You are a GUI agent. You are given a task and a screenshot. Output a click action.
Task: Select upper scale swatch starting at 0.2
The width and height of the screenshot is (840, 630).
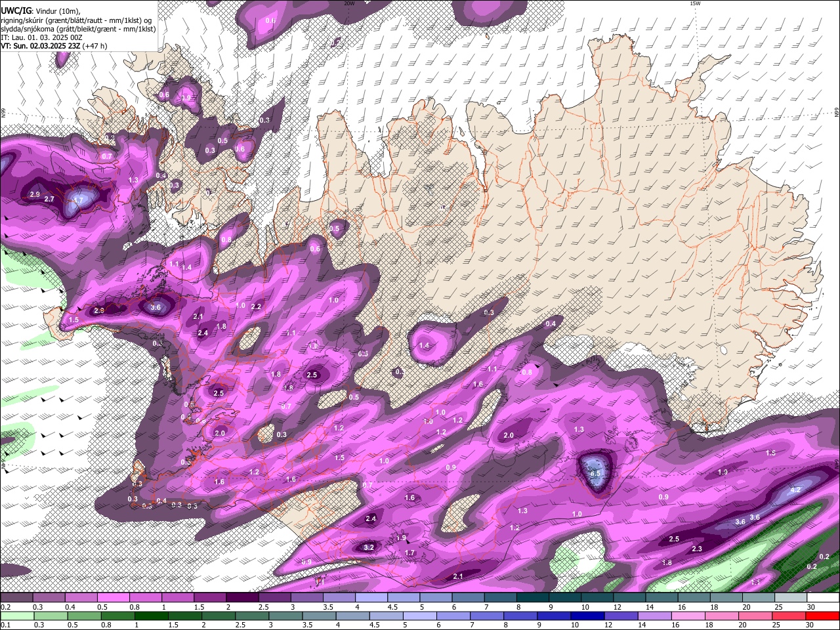click(x=16, y=598)
